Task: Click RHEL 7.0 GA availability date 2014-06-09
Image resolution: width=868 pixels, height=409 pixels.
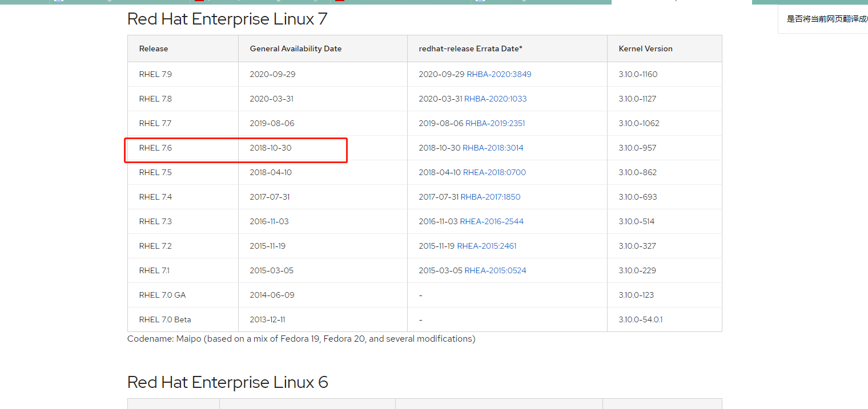Action: click(272, 295)
